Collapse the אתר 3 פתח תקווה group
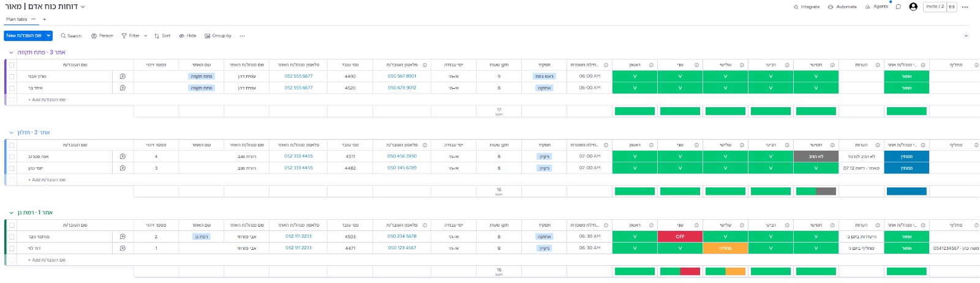The image size is (980, 283). pos(11,53)
